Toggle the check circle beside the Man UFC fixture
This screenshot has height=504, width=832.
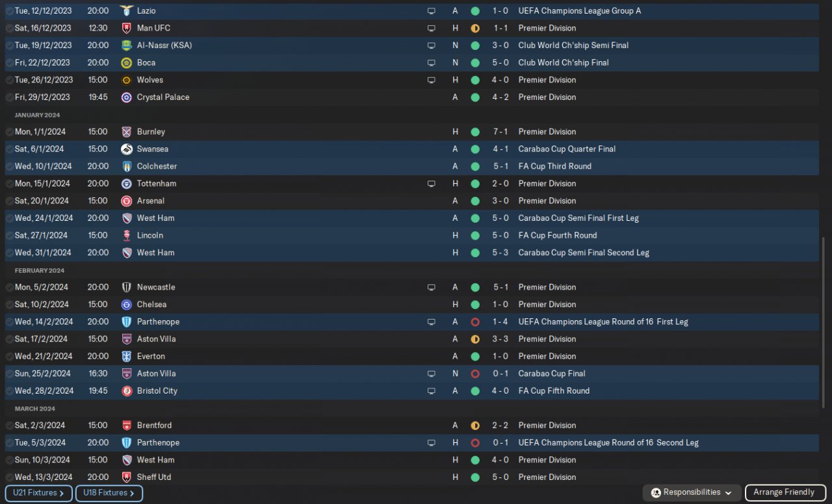pos(9,29)
